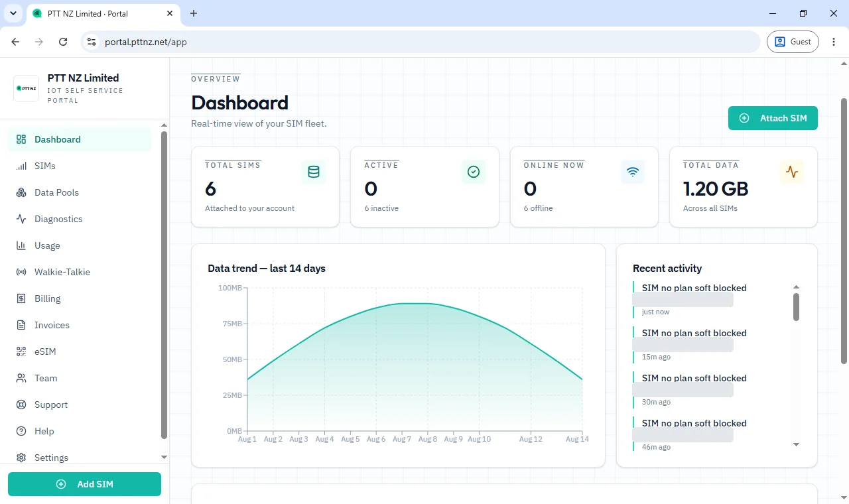Click the address bar URL field
The image size is (849, 504).
(x=421, y=42)
